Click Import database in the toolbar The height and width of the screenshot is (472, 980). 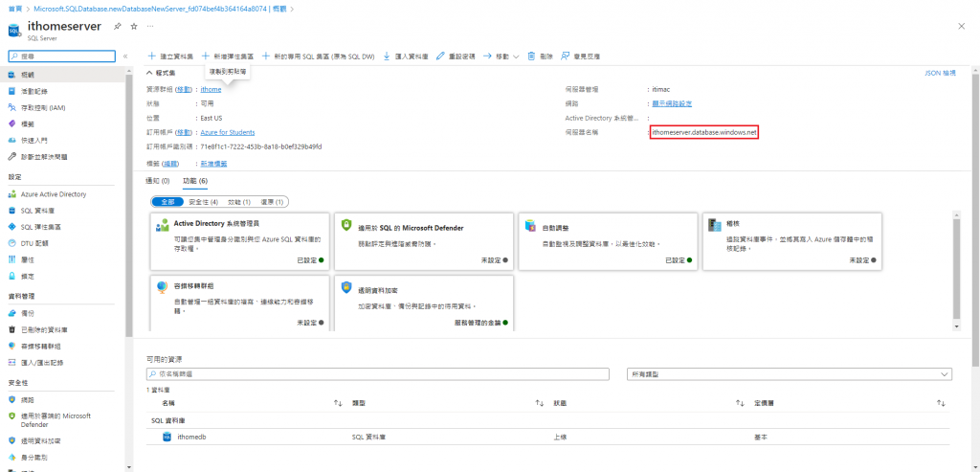(405, 56)
